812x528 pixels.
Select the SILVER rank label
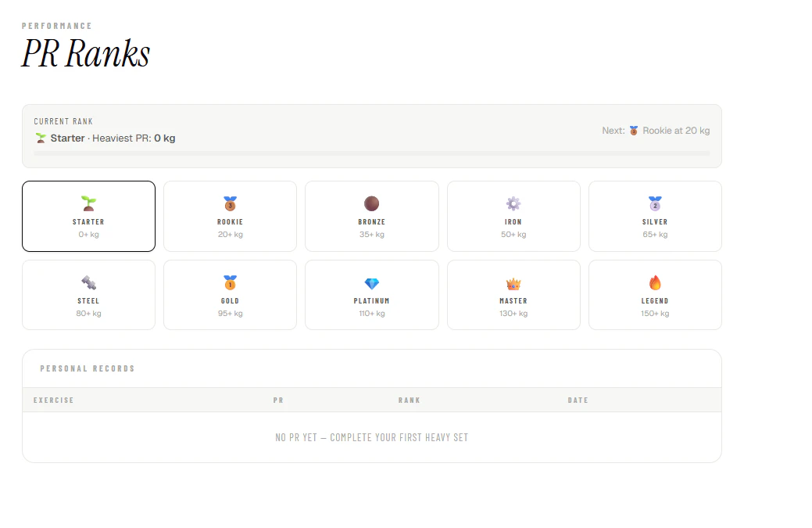click(x=655, y=222)
